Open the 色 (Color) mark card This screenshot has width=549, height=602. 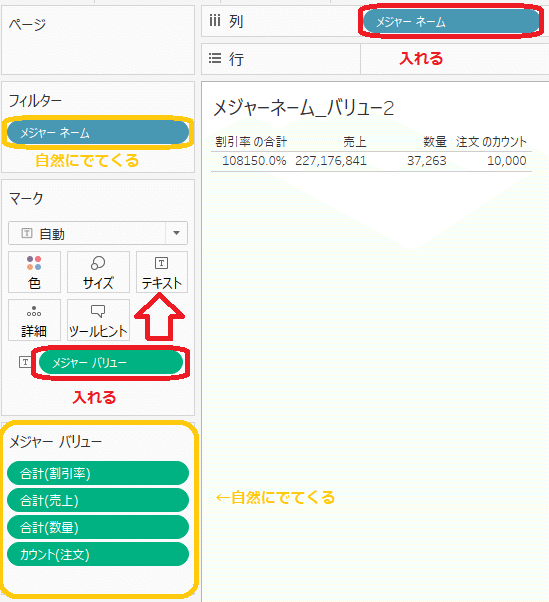click(x=34, y=272)
